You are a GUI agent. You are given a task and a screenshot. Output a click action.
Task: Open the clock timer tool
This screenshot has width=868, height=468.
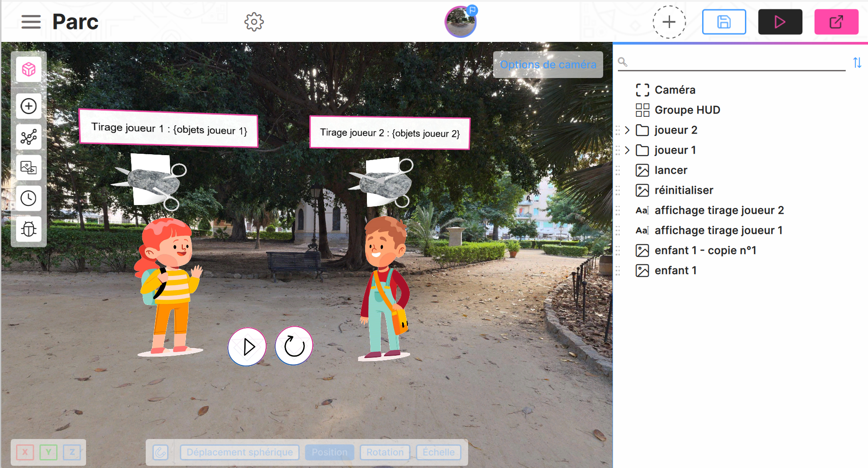coord(29,198)
